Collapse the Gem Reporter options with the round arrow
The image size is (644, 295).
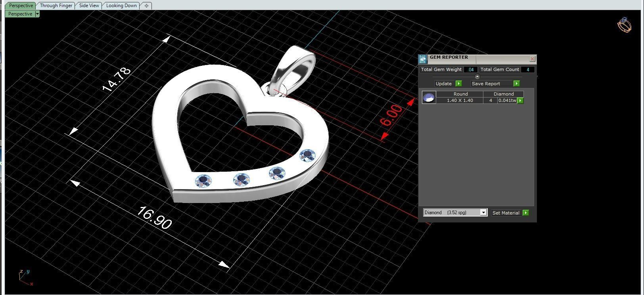477,77
